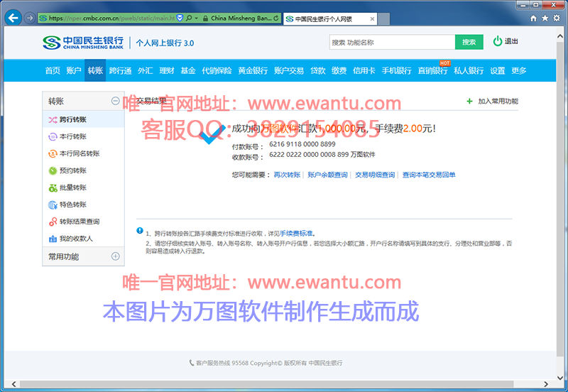This screenshot has height=392, width=568.
Task: Open the 首页 menu
Action: click(53, 70)
